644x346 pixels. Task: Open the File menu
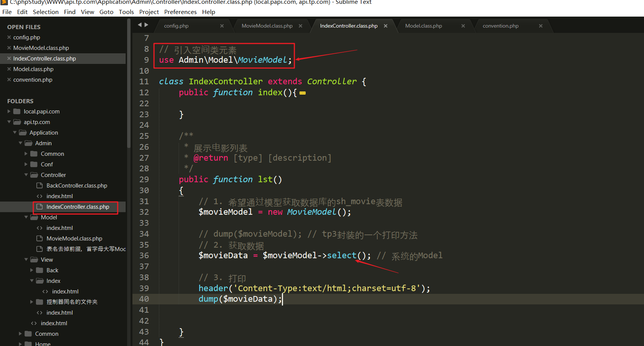pos(7,12)
